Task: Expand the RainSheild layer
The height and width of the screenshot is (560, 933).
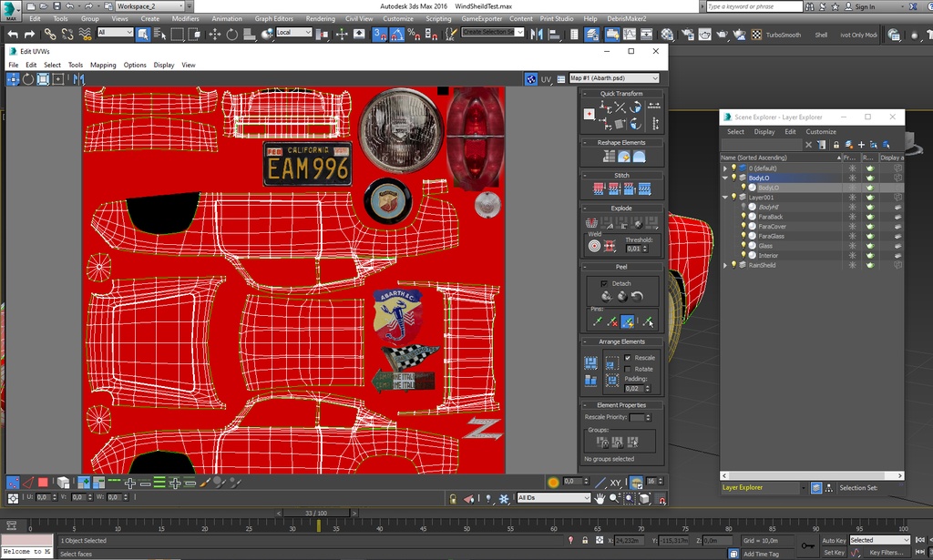Action: click(x=725, y=265)
